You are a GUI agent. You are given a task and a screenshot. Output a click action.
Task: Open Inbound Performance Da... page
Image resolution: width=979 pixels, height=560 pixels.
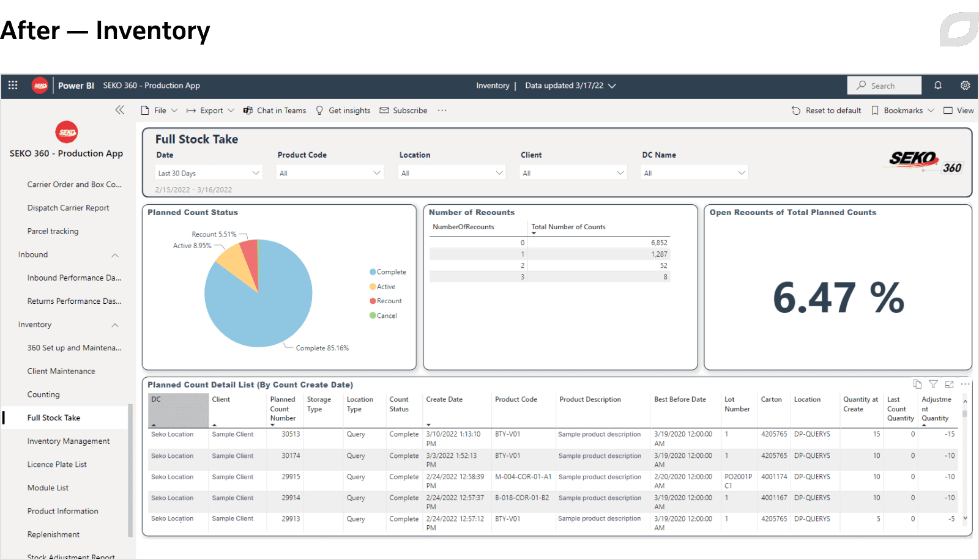coord(74,278)
